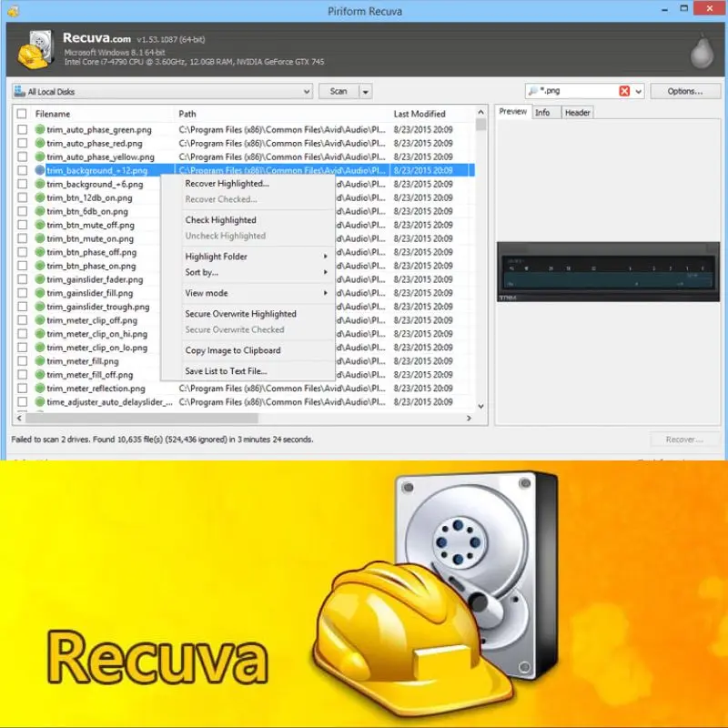
Task: Clear the *.png filter with red X
Action: coord(624,91)
